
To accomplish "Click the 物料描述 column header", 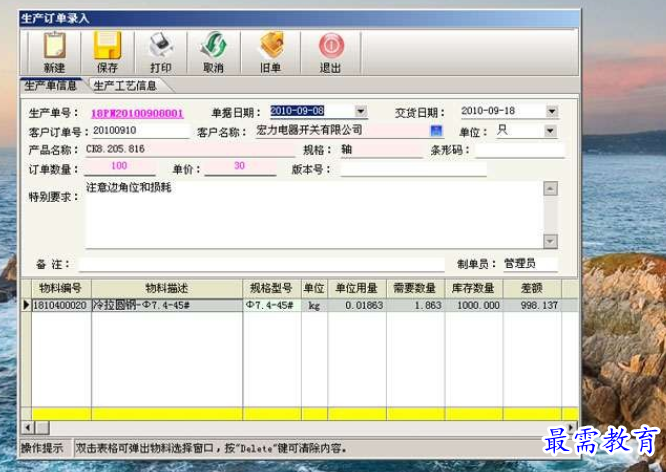I will pyautogui.click(x=167, y=288).
